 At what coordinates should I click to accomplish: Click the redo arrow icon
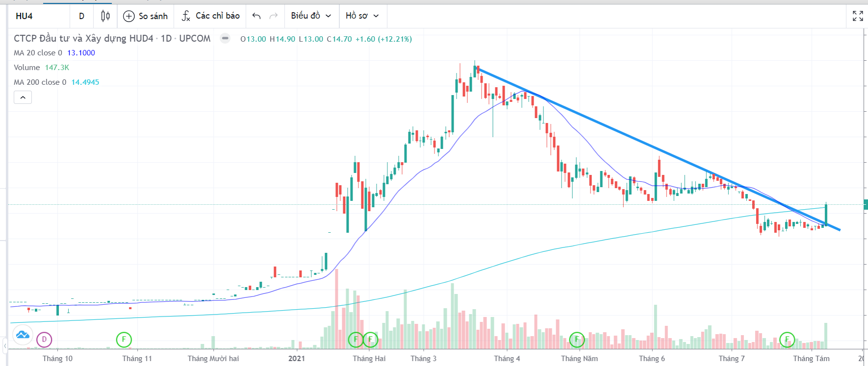point(274,16)
